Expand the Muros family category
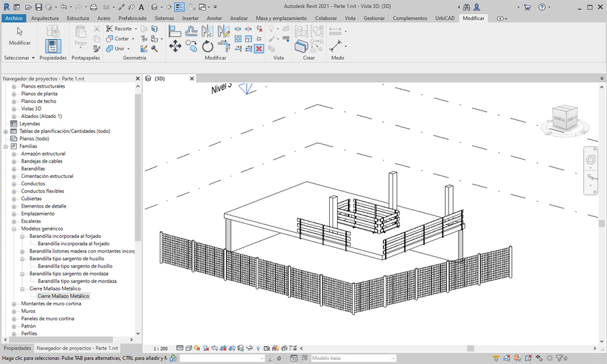 pos(14,311)
